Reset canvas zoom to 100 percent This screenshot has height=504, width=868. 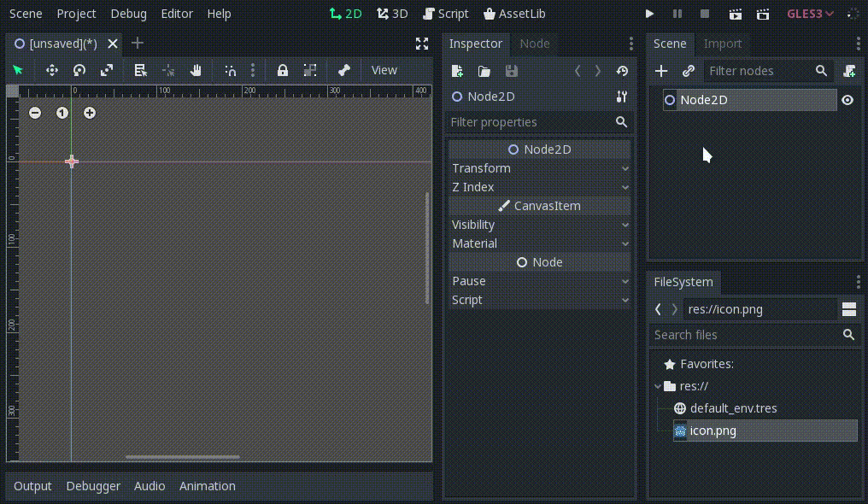(62, 112)
